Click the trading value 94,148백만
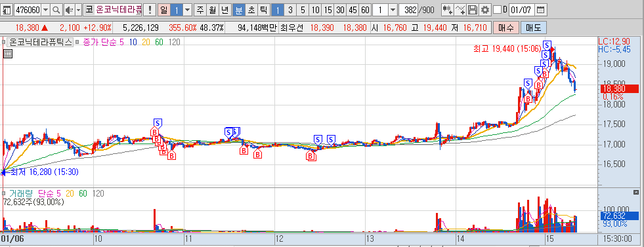The width and height of the screenshot is (644, 247). point(257,28)
